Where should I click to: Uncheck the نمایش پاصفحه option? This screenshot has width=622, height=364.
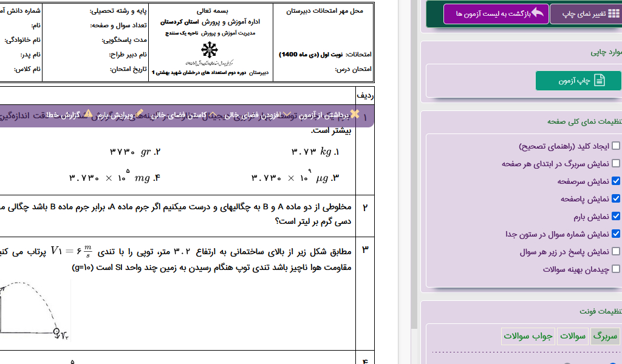pyautogui.click(x=616, y=198)
